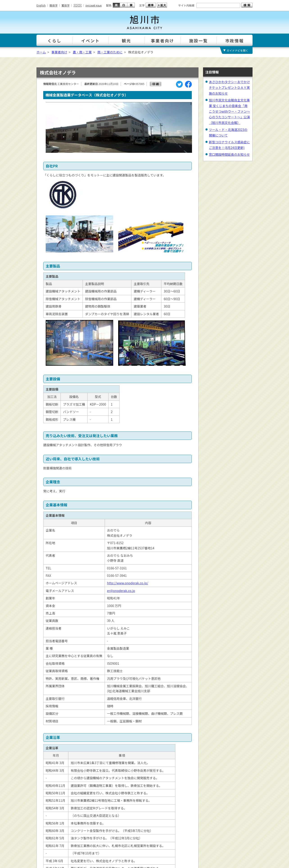The height and width of the screenshot is (868, 289).
Task: Select white 白 color scheme
Action: [x=124, y=5]
